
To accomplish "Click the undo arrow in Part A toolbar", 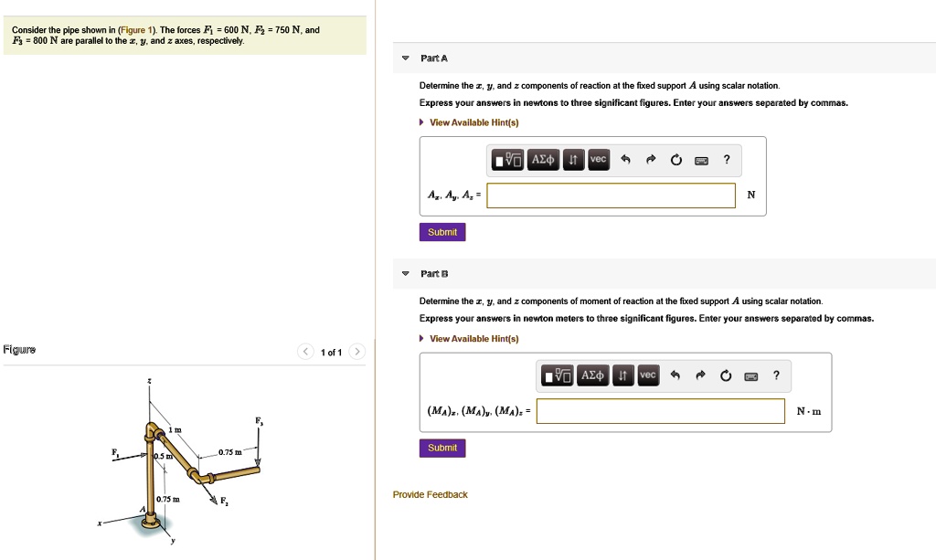I will click(627, 159).
